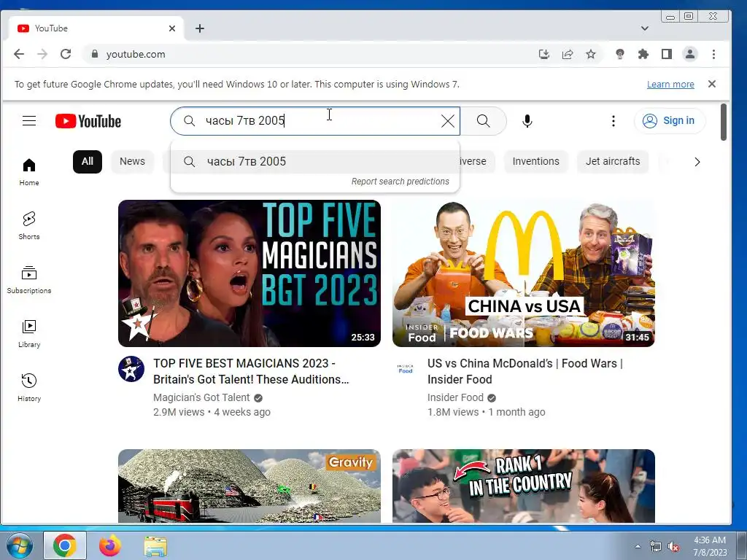Toggle the Chrome side panel

coord(667,54)
